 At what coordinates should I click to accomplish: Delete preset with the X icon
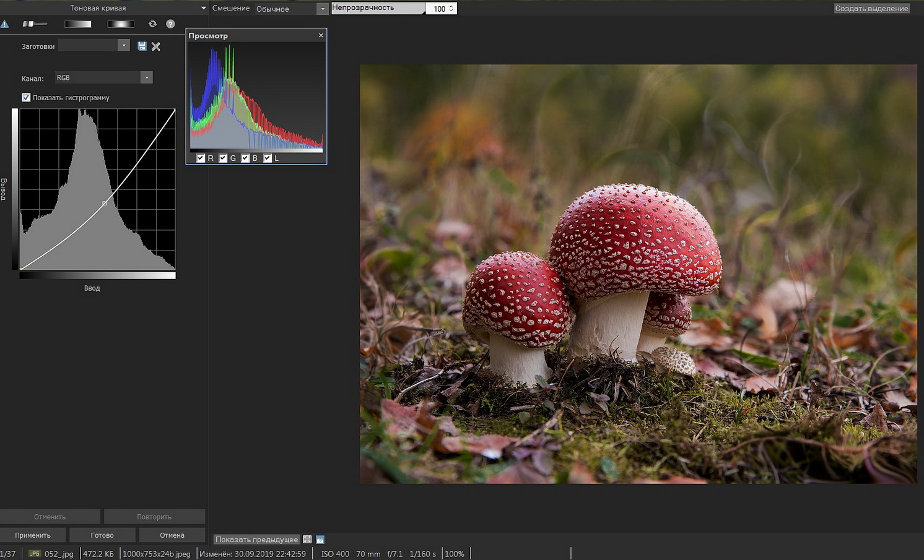pyautogui.click(x=156, y=46)
